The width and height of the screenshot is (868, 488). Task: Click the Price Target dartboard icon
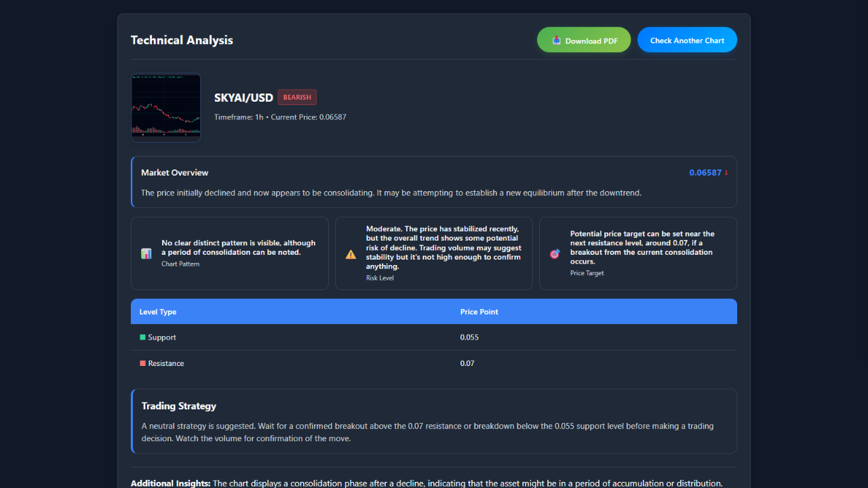(555, 253)
